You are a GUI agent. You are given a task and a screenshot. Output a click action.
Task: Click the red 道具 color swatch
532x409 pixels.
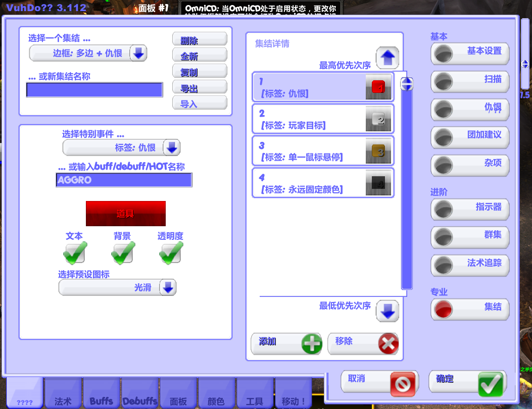[126, 214]
